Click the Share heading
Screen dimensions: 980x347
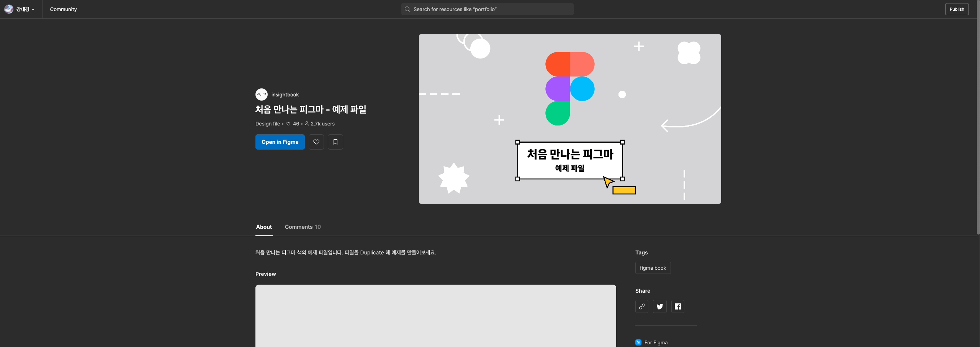click(643, 291)
